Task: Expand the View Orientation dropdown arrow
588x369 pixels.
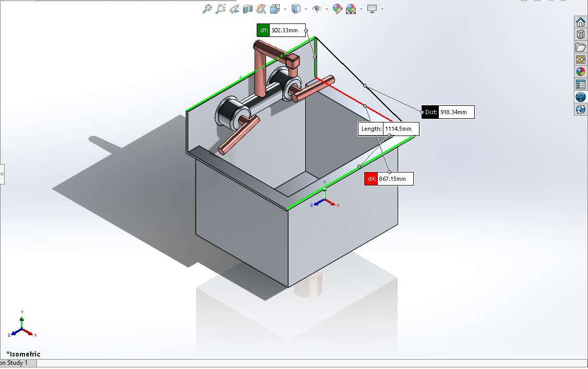Action: 285,9
